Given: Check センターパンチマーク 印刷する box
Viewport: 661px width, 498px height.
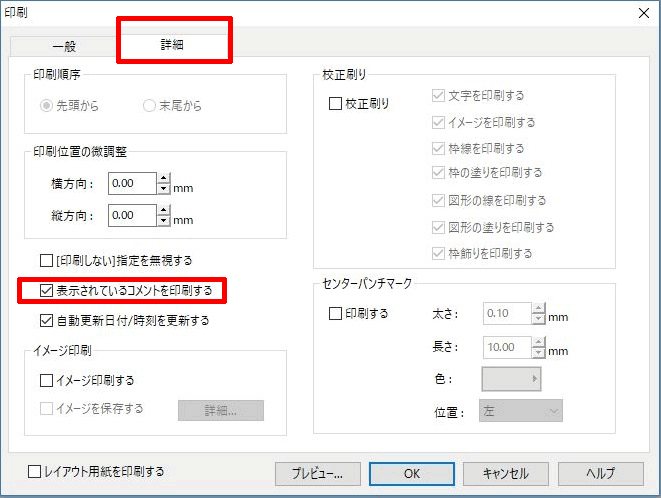Looking at the screenshot, I should tap(335, 314).
